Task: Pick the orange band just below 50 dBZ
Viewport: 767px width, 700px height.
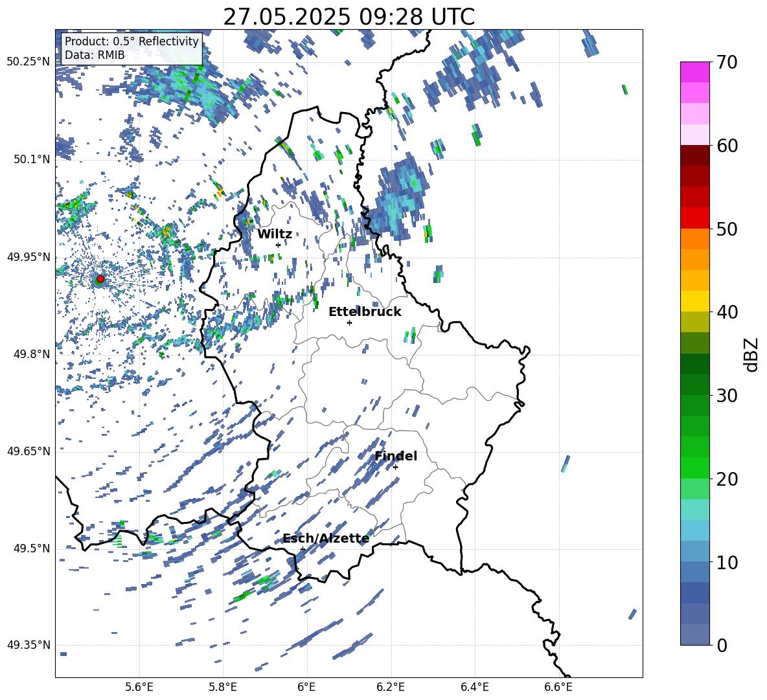Action: 695,238
